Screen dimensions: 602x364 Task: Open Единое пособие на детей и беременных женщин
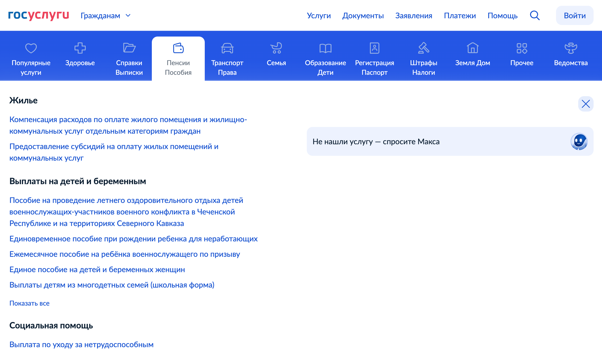(97, 269)
